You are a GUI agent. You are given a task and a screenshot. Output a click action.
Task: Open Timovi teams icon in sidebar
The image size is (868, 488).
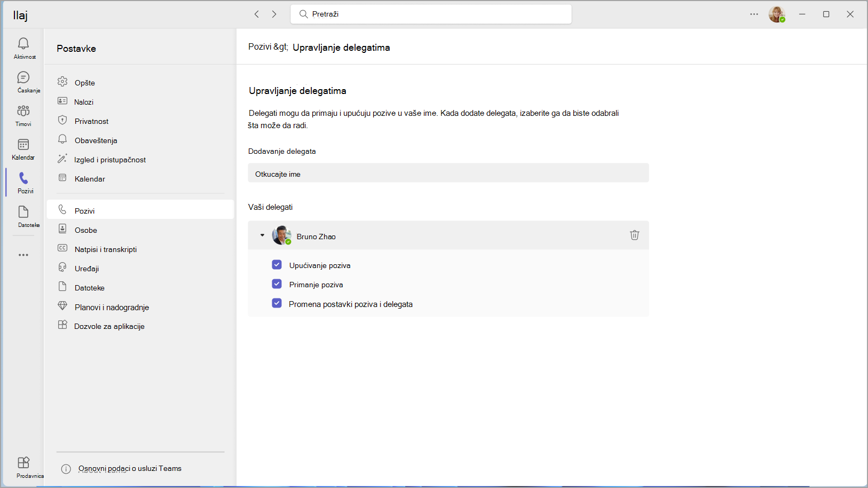click(x=23, y=111)
